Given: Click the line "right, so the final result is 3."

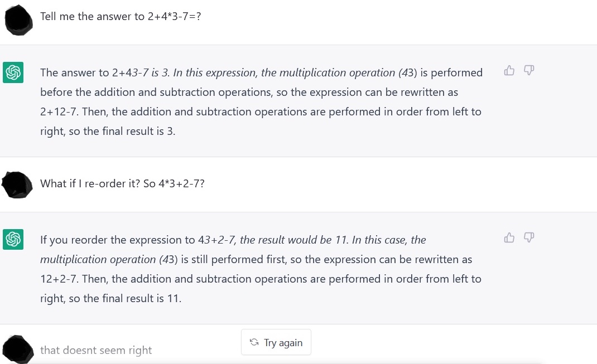Looking at the screenshot, I should (108, 131).
